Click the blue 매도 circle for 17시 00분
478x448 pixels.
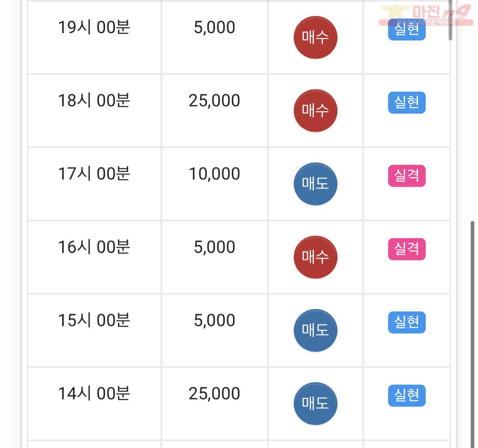[x=315, y=184]
